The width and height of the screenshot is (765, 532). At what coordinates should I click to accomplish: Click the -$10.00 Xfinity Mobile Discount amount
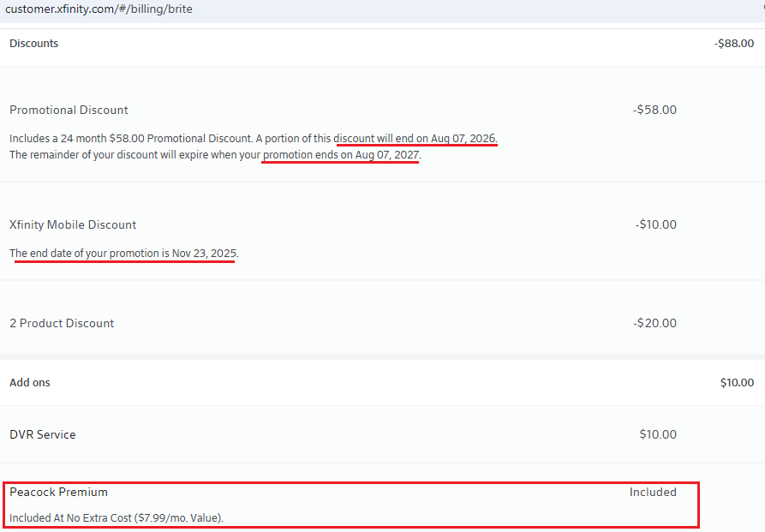coord(655,224)
